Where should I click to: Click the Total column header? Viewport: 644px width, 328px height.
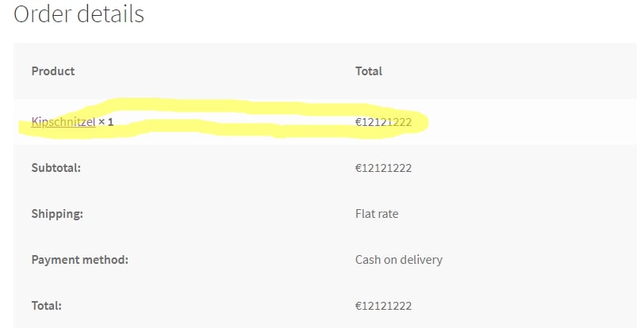369,71
